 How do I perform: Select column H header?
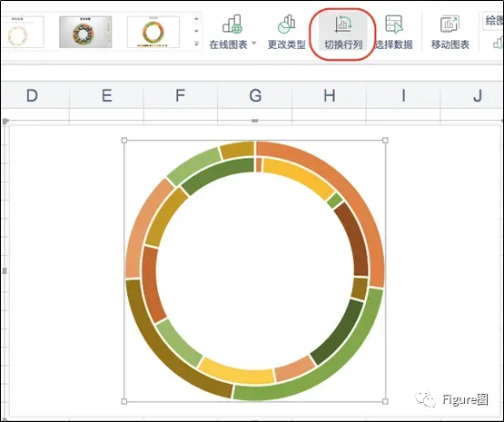coord(329,95)
